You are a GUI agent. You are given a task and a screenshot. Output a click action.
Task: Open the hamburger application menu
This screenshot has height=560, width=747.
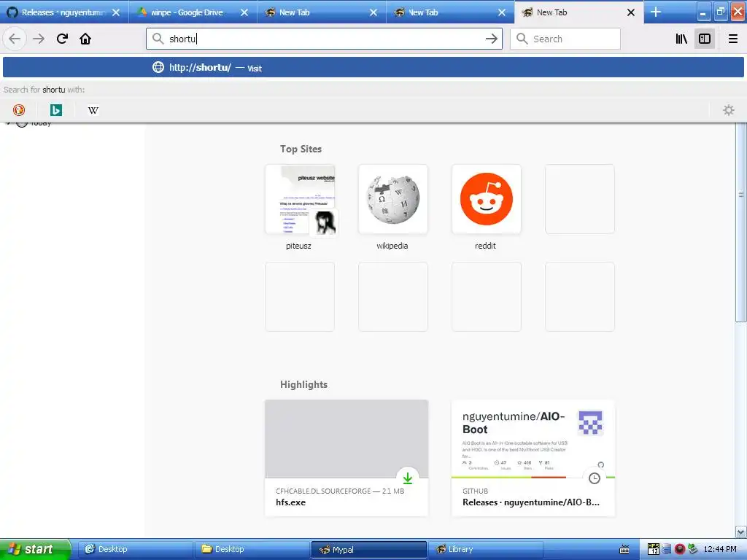[732, 39]
